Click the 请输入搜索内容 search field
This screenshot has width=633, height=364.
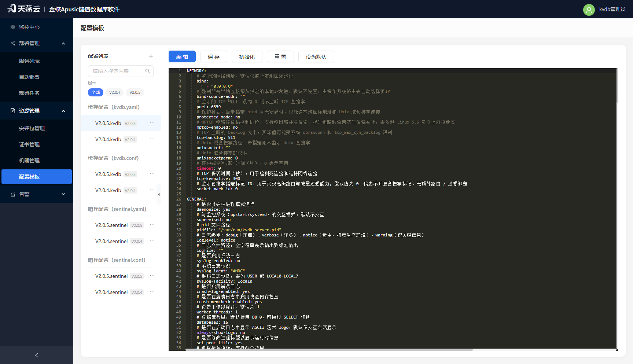pos(115,71)
